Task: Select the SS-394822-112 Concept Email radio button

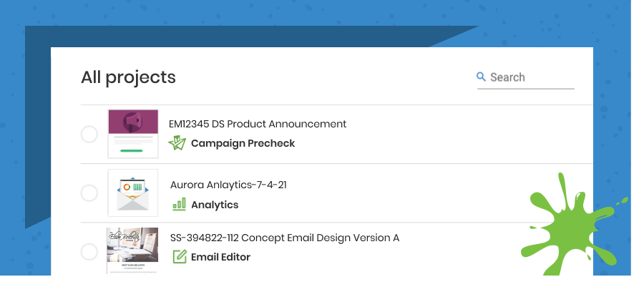Action: tap(89, 251)
